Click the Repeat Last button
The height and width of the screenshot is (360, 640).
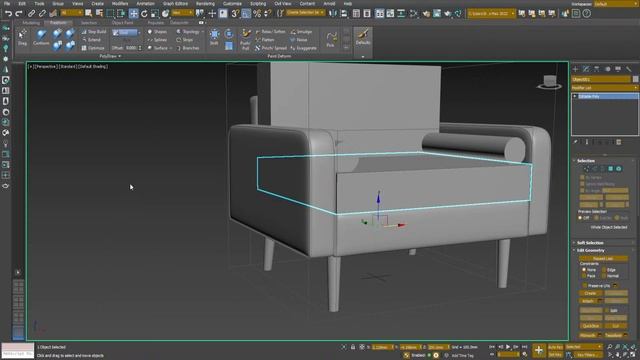[x=603, y=258]
